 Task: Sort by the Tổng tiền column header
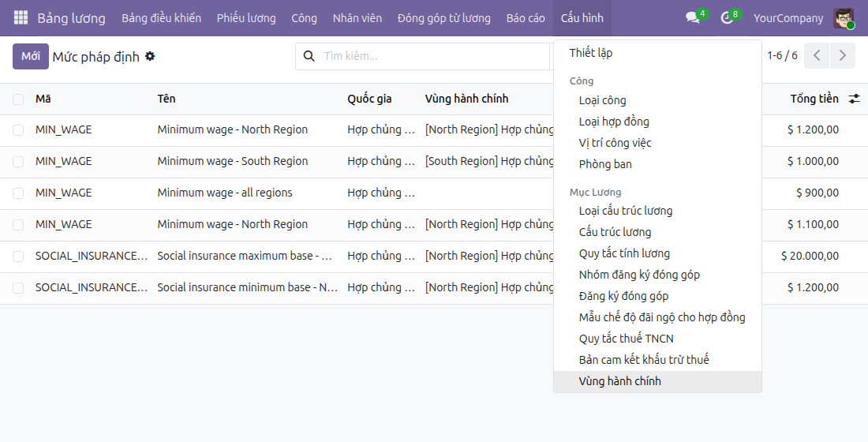[x=814, y=99]
